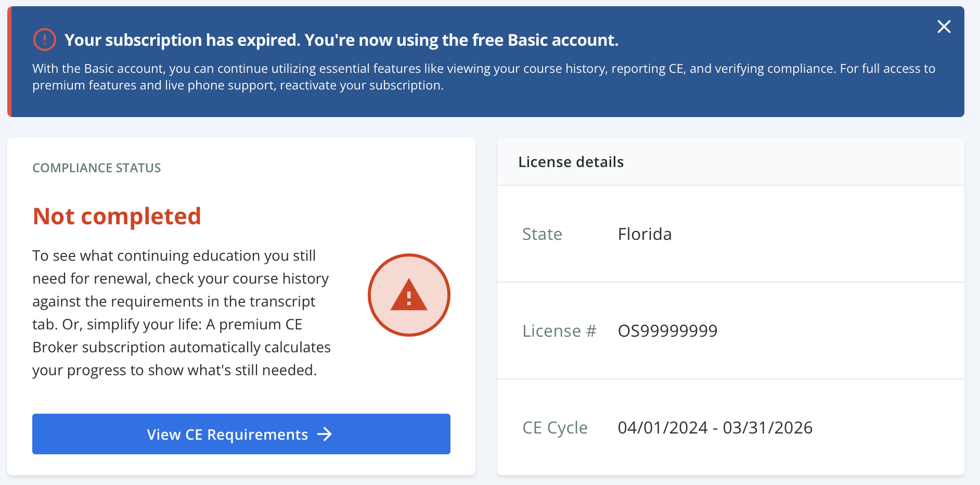Click the View CE Requirements button
The image size is (980, 485).
(x=241, y=434)
